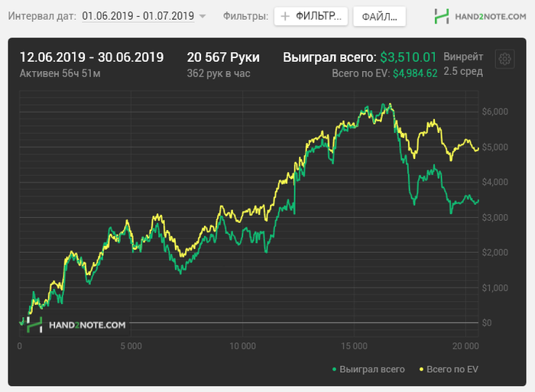Expand the date interval dropdown arrow
The height and width of the screenshot is (392, 535).
203,16
